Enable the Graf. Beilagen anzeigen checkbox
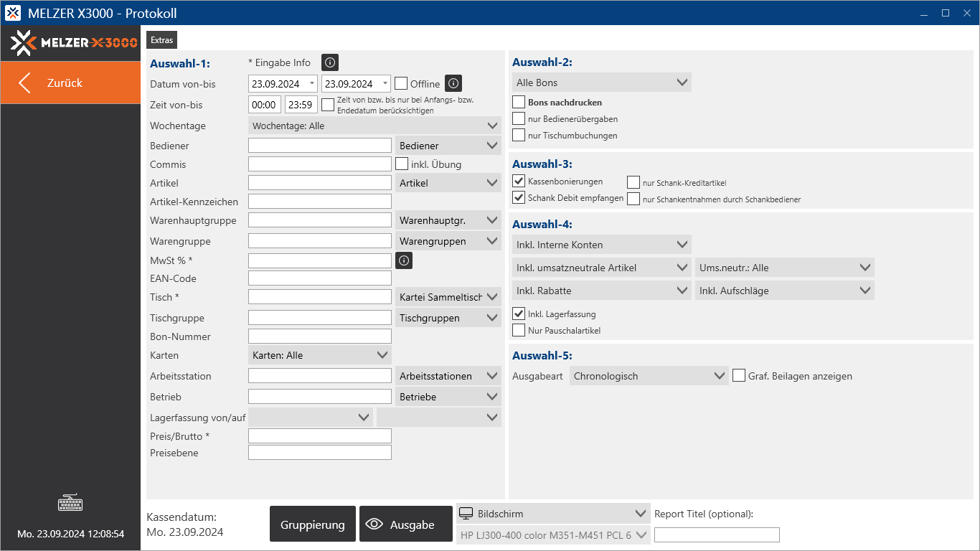This screenshot has height=551, width=980. tap(739, 376)
